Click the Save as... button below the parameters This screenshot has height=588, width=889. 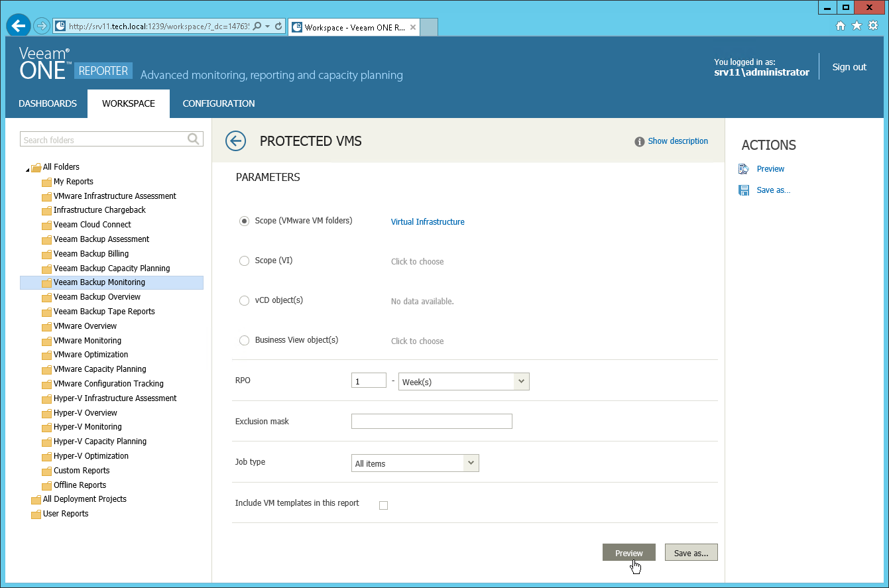(691, 552)
